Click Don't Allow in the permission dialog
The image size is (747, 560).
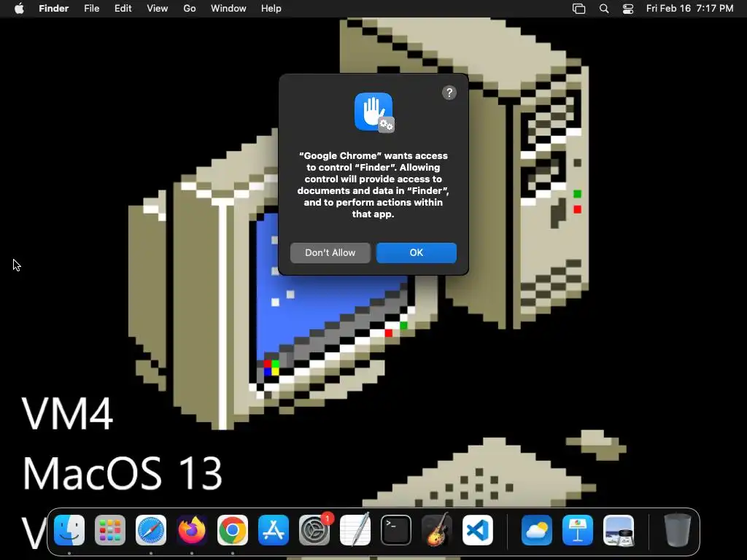click(x=330, y=253)
